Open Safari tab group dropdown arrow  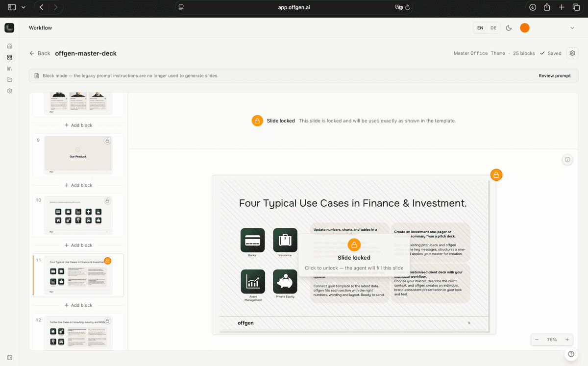click(x=23, y=7)
